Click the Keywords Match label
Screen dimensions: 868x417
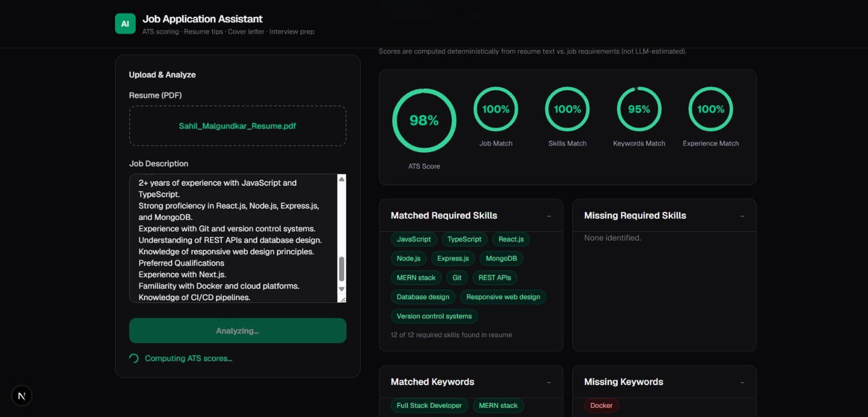(639, 143)
